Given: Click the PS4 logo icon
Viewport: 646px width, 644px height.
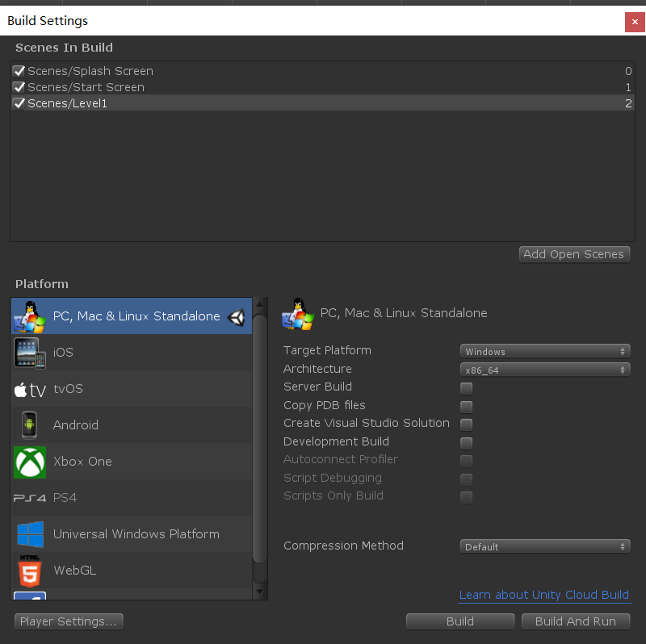Looking at the screenshot, I should coord(30,498).
